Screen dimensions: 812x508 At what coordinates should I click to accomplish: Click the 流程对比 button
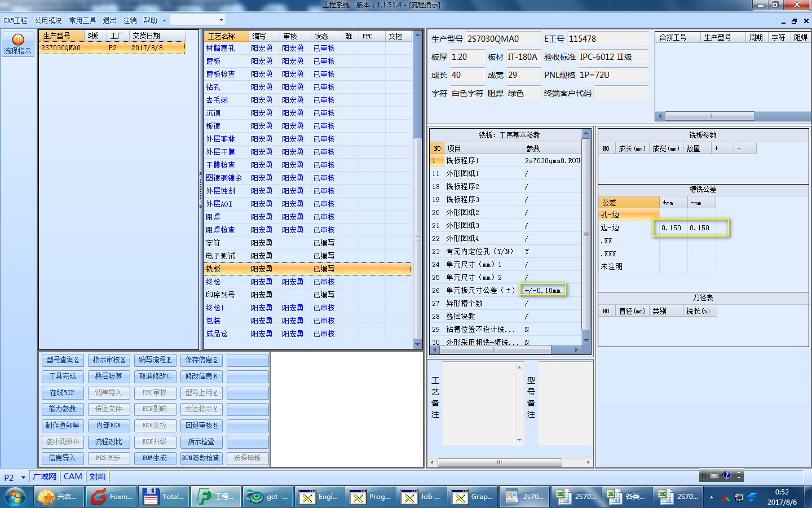point(109,441)
